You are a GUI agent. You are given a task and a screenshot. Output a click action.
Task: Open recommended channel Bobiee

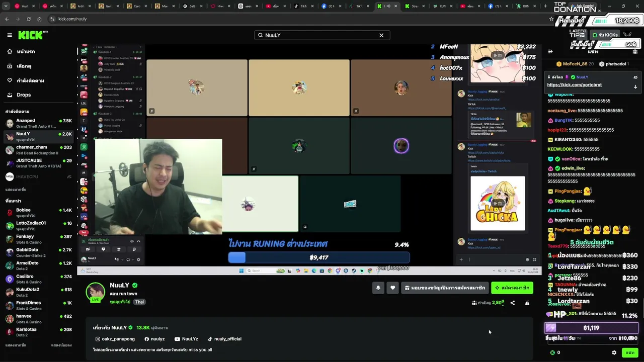tap(38, 212)
